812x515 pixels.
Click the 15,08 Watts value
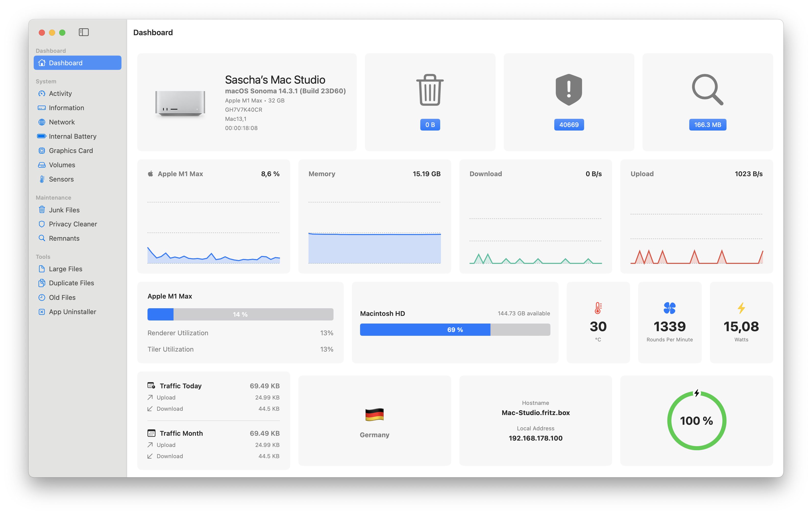pos(741,326)
